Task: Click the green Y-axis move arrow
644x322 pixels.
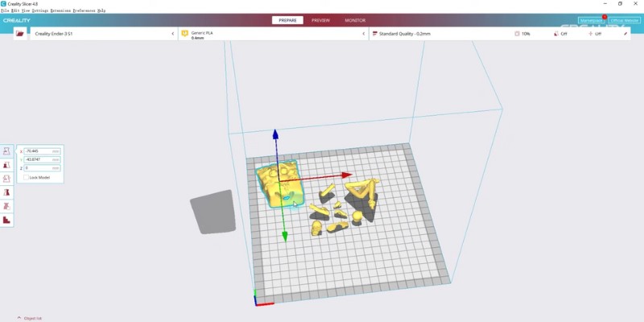Action: (x=285, y=236)
